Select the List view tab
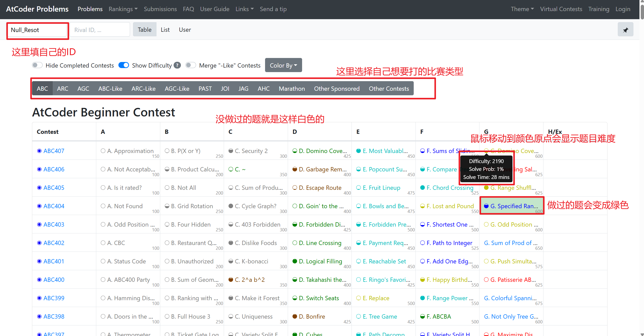This screenshot has height=336, width=644. (165, 30)
